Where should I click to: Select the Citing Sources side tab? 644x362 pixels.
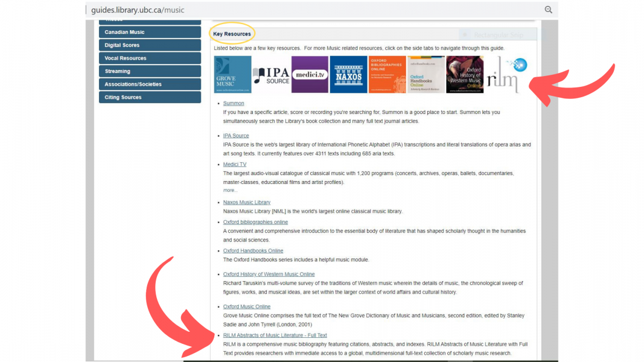pyautogui.click(x=150, y=97)
